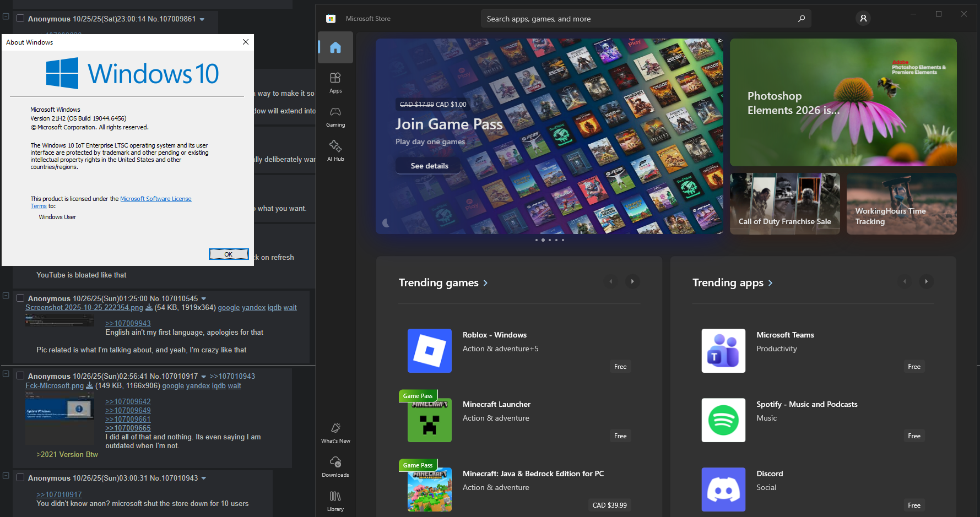
Task: Close the About Windows dialog
Action: tap(246, 42)
